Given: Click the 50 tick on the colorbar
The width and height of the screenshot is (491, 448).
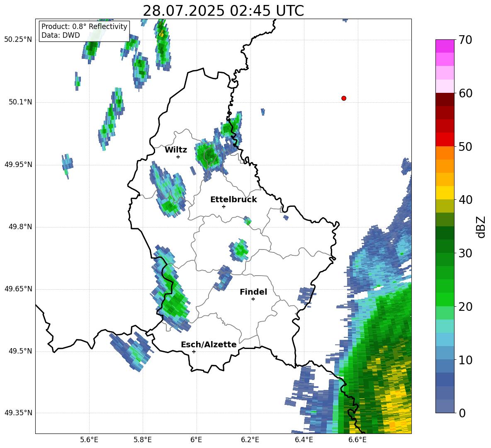Looking at the screenshot, I should (465, 146).
